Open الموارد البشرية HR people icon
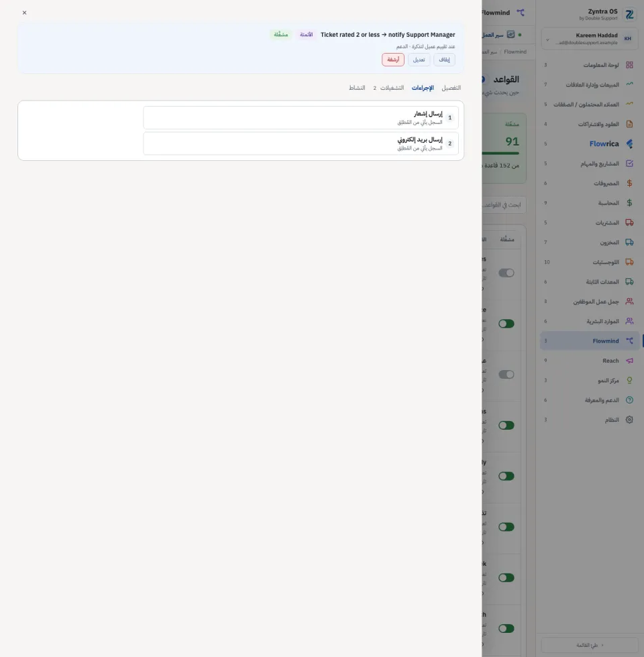The width and height of the screenshot is (644, 657). coord(629,321)
